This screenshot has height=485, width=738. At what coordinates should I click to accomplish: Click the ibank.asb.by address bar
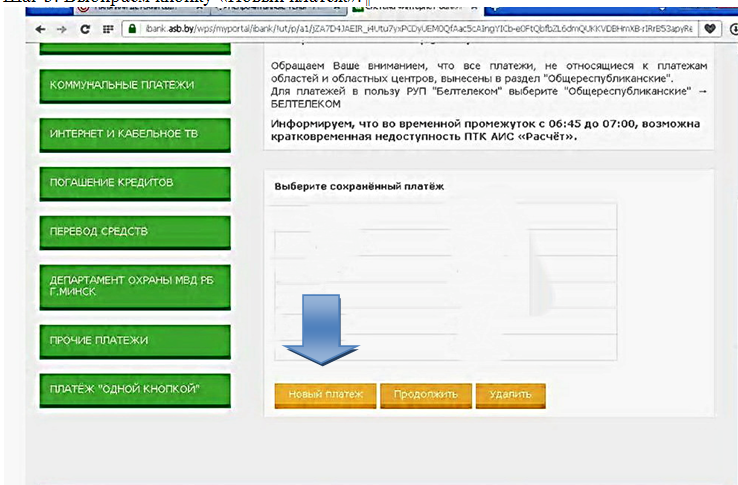coord(400,29)
